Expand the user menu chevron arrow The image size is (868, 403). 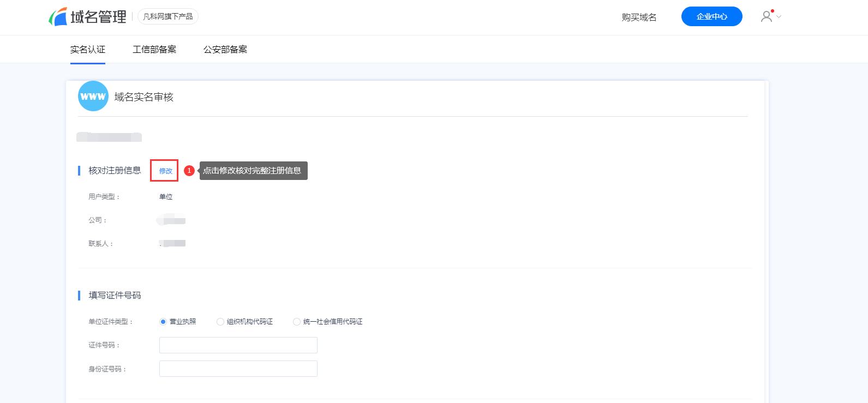click(x=779, y=17)
